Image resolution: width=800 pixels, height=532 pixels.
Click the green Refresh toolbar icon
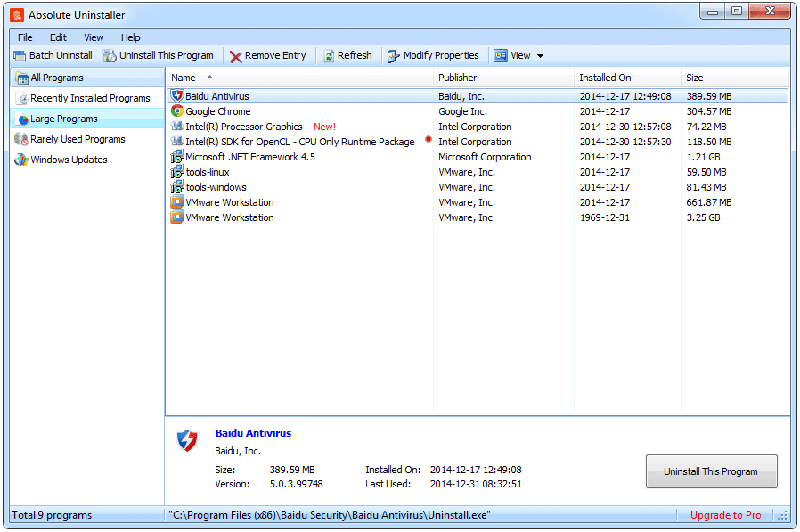pos(327,55)
